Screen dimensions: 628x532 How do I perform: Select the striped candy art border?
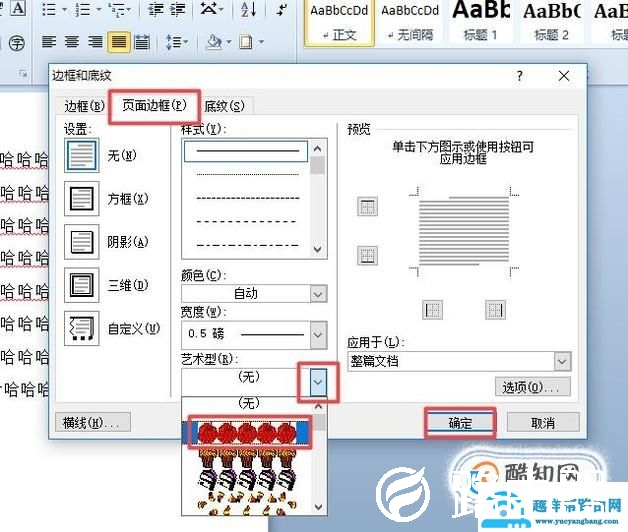[x=248, y=480]
